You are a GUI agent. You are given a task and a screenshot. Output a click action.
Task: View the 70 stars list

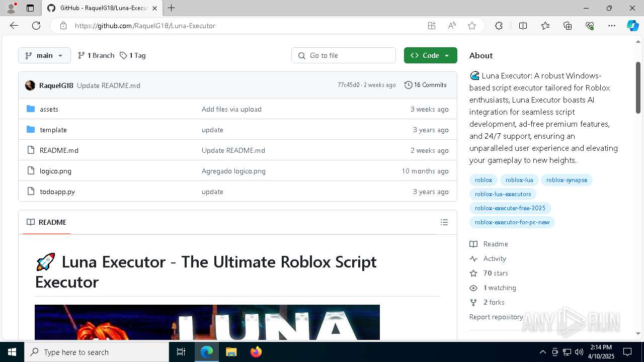pos(489,273)
